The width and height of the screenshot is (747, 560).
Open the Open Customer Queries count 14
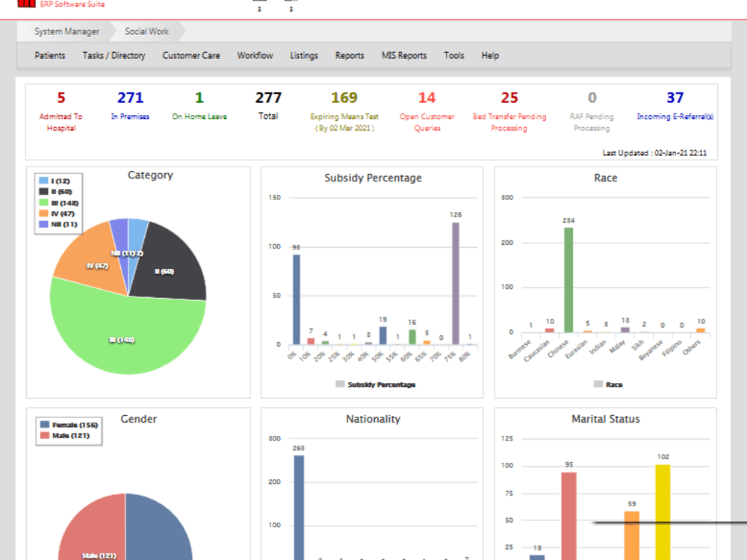pyautogui.click(x=427, y=98)
